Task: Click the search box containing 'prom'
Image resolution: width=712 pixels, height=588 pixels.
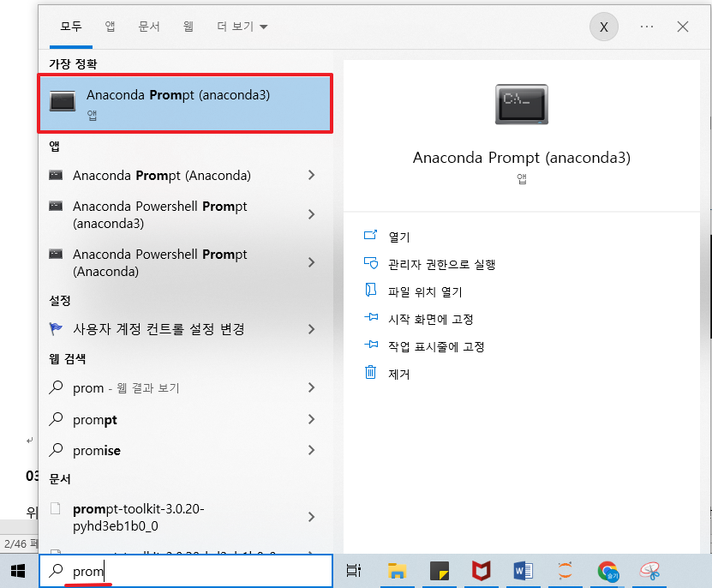Action: (186, 571)
